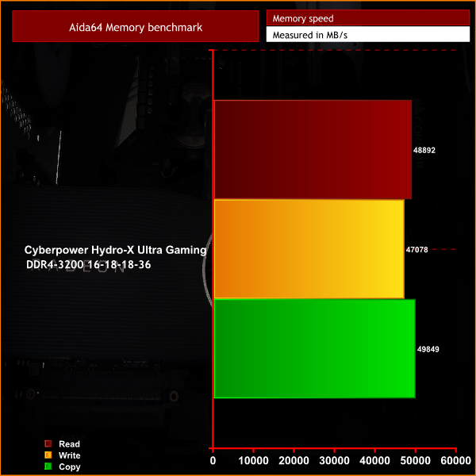Click the Measured in MB/s box
476x476 pixels.
367,35
